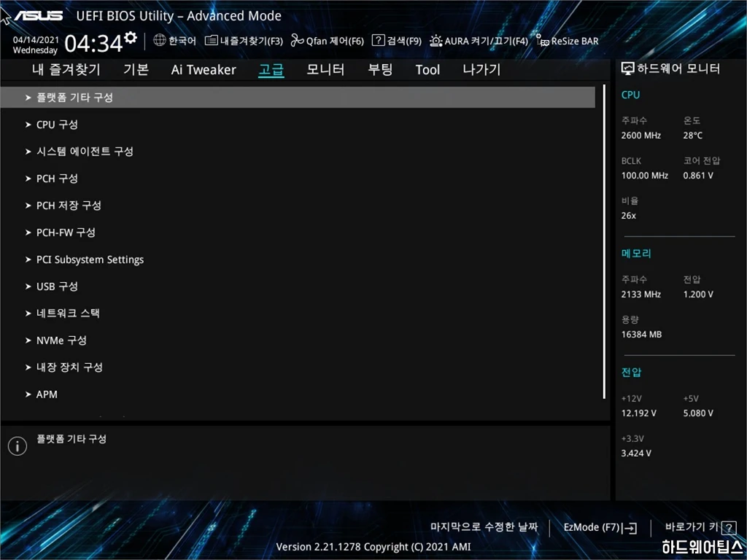Image resolution: width=747 pixels, height=560 pixels.
Task: Click the 100.00 MHz BCLK value
Action: click(645, 176)
